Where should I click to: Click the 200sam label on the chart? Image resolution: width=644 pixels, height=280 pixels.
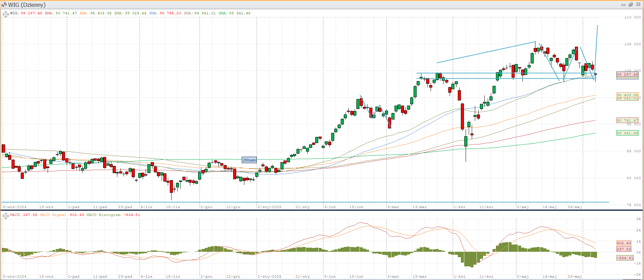[249, 160]
